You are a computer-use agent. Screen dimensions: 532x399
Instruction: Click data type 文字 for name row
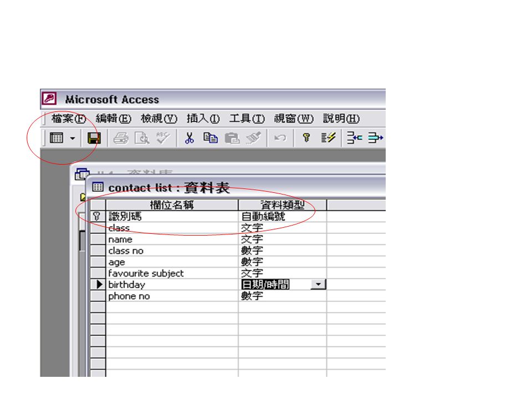tap(282, 239)
